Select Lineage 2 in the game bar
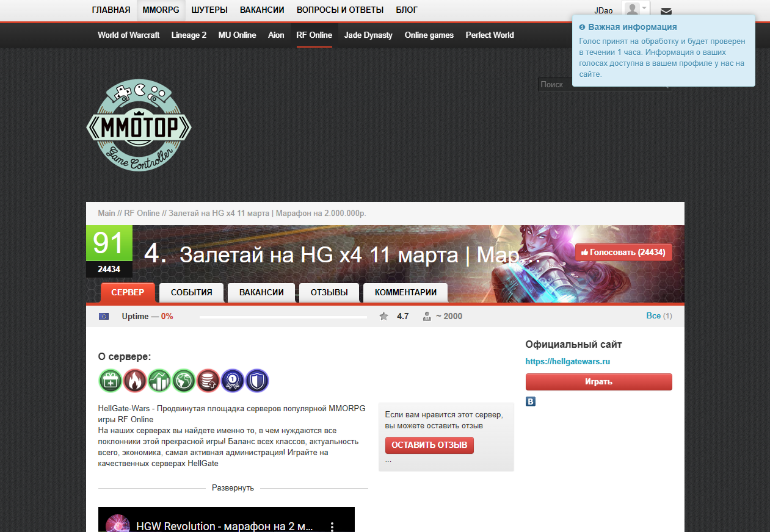Image resolution: width=770 pixels, height=532 pixels. point(189,35)
